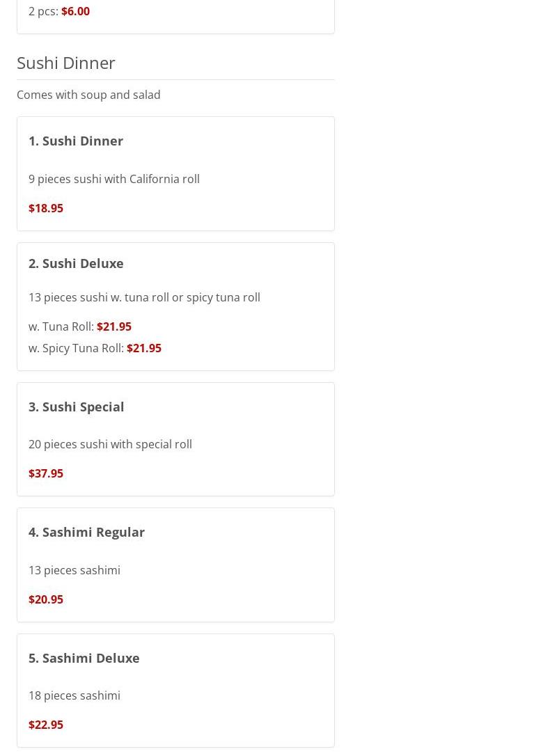Click the 20 pieces sushi with special roll description
This screenshot has width=536, height=756.
point(110,444)
